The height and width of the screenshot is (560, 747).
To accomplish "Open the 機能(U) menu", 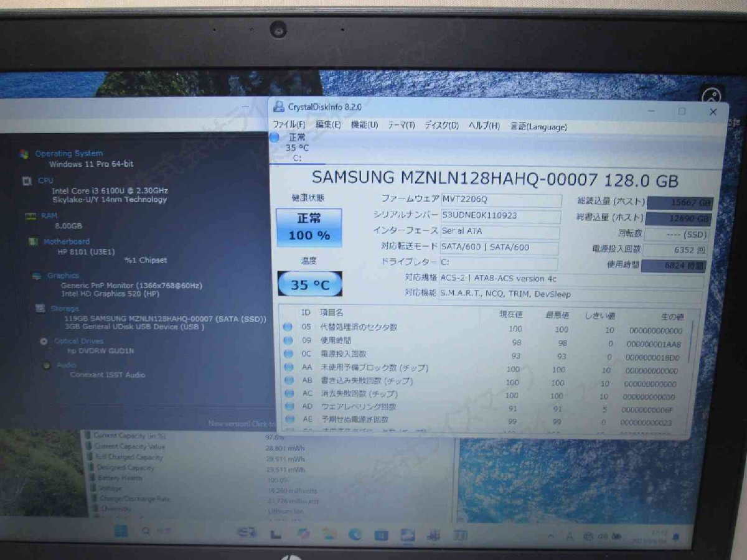I will (364, 124).
